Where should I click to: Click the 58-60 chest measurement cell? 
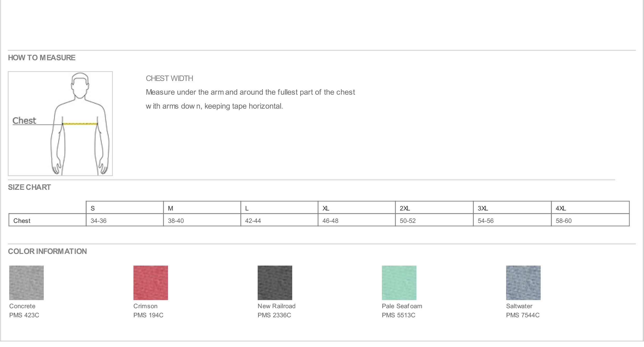[x=590, y=220]
